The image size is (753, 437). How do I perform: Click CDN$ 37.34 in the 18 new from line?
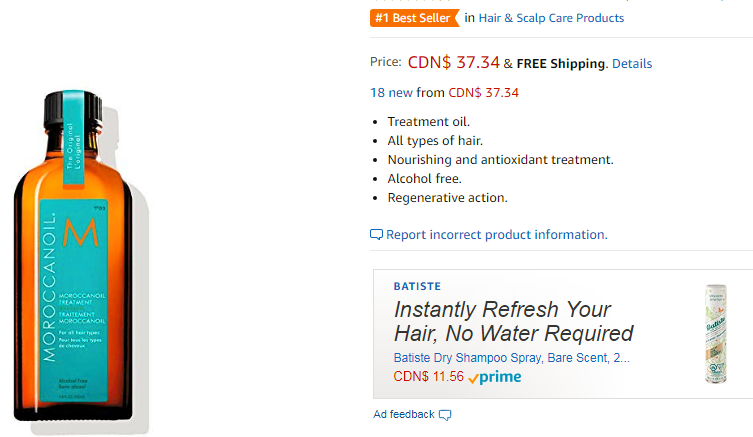point(484,93)
